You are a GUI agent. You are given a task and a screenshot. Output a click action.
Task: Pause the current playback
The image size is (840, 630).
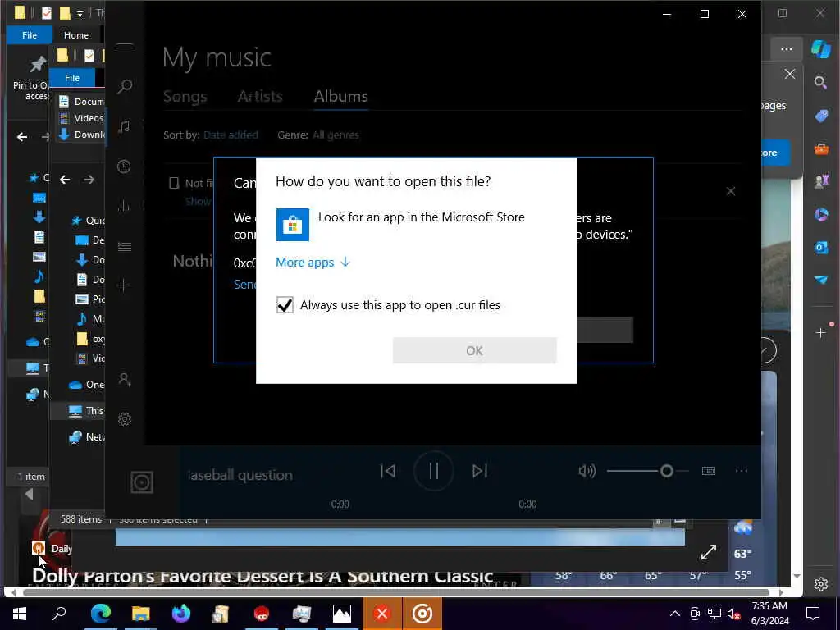(433, 472)
